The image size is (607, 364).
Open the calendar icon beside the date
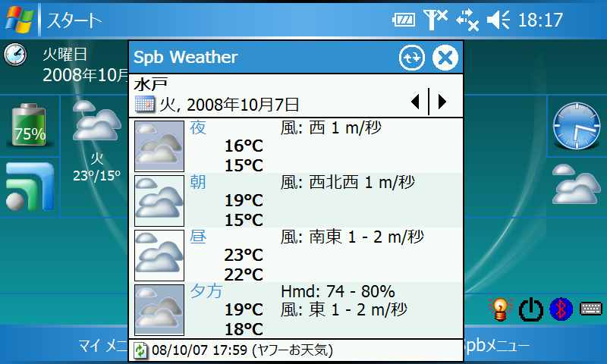[x=144, y=104]
